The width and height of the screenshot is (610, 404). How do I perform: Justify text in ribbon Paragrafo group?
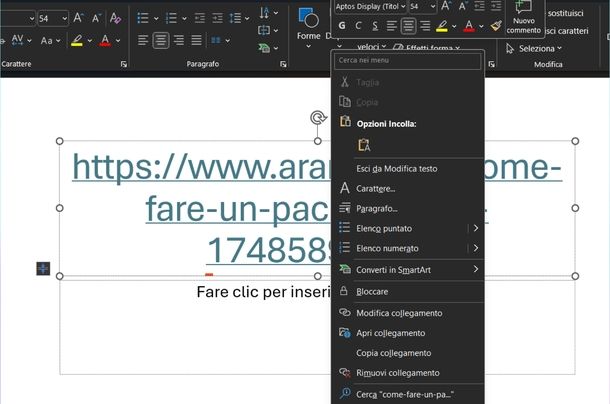(196, 40)
